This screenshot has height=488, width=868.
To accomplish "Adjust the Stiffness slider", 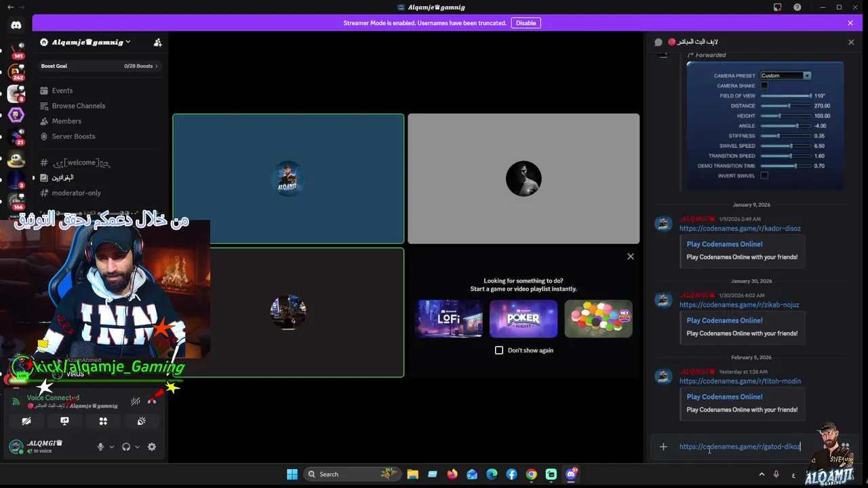I will 785,136.
